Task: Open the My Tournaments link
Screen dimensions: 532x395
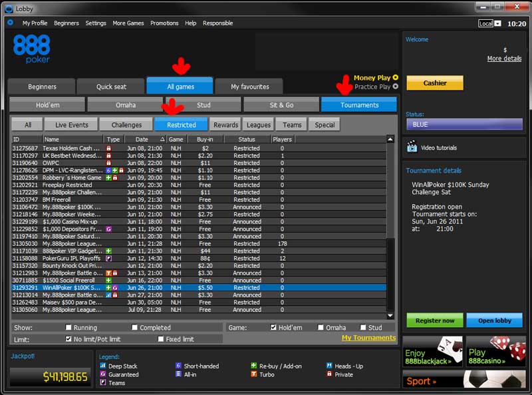Action: coord(368,338)
